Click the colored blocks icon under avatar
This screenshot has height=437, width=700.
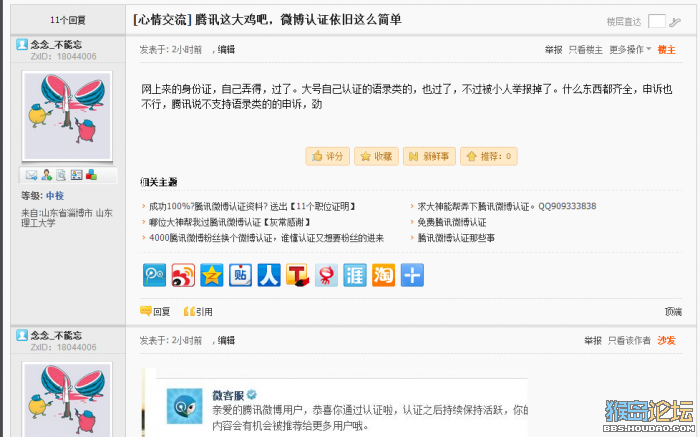(92, 175)
